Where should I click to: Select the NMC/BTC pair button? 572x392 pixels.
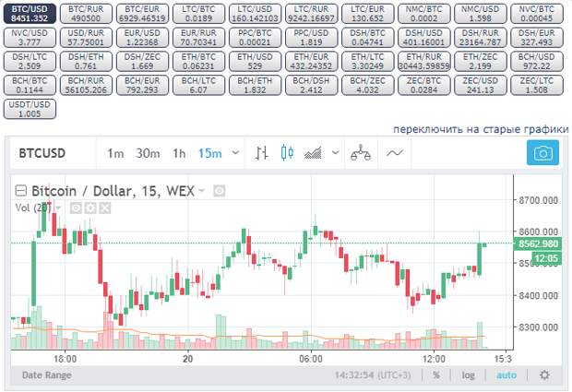(424, 14)
